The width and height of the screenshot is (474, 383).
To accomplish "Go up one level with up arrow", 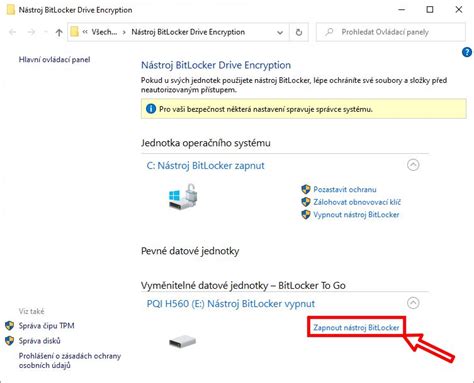I will 59,32.
